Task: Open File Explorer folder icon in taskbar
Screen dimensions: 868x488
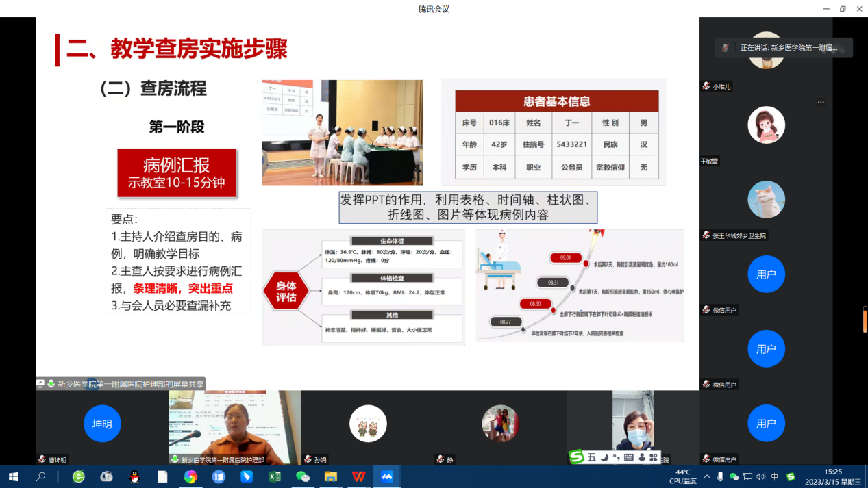Action: point(330,476)
